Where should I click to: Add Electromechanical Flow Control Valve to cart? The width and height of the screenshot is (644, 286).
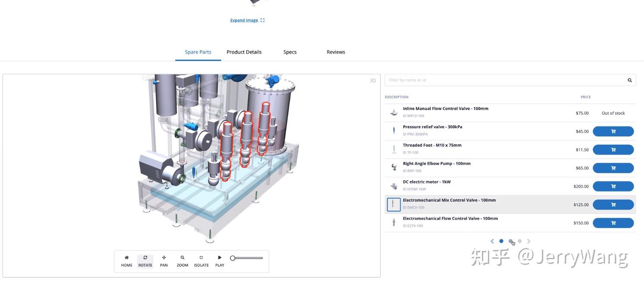click(x=613, y=222)
